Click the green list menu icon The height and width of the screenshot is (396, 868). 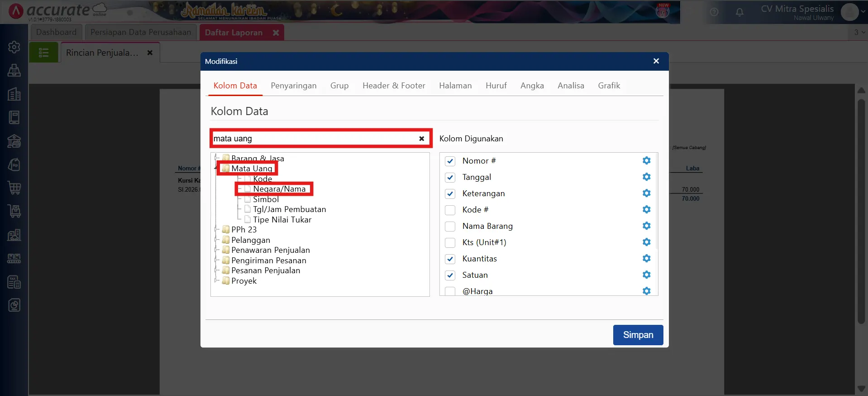click(44, 53)
